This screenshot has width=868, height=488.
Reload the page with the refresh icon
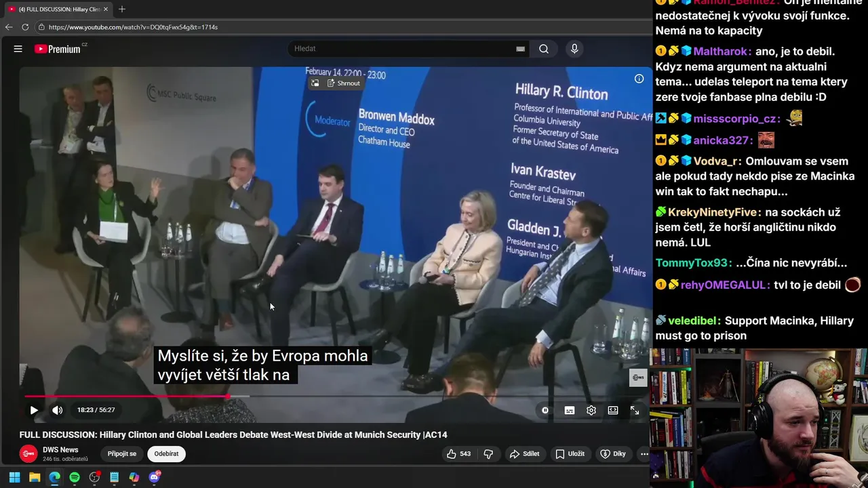coord(25,27)
